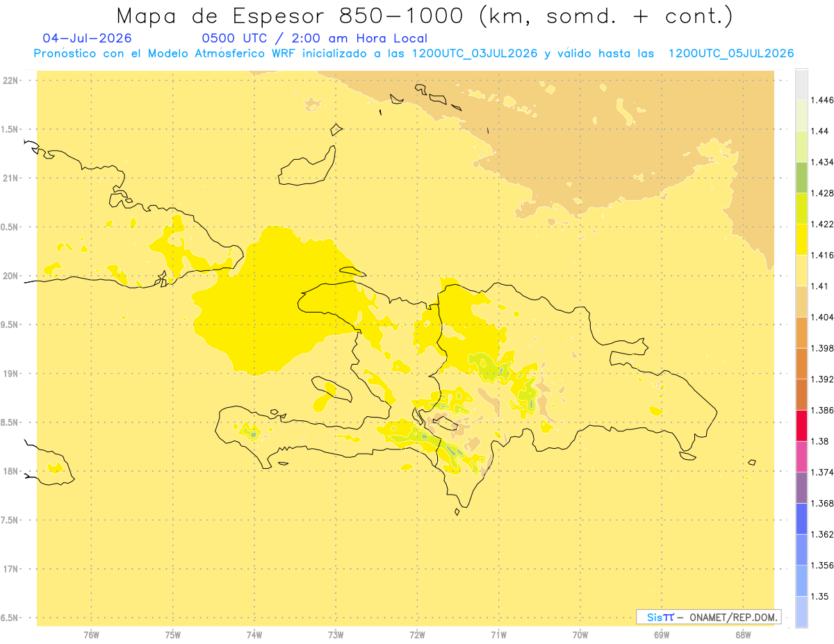Click the colorbar value 1.362
The height and width of the screenshot is (644, 834).
(x=822, y=534)
